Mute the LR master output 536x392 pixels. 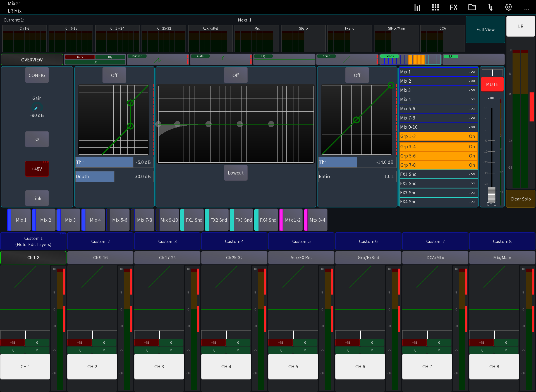click(x=492, y=84)
